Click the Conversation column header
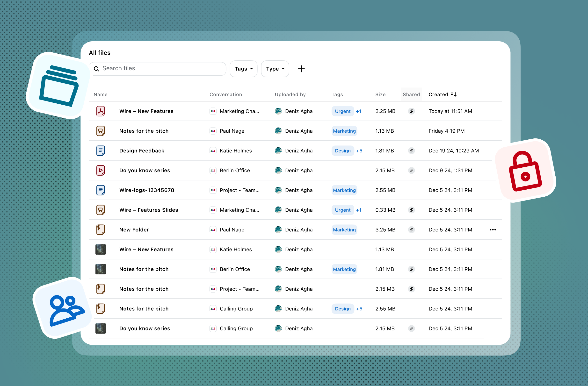The width and height of the screenshot is (588, 386). pos(226,95)
